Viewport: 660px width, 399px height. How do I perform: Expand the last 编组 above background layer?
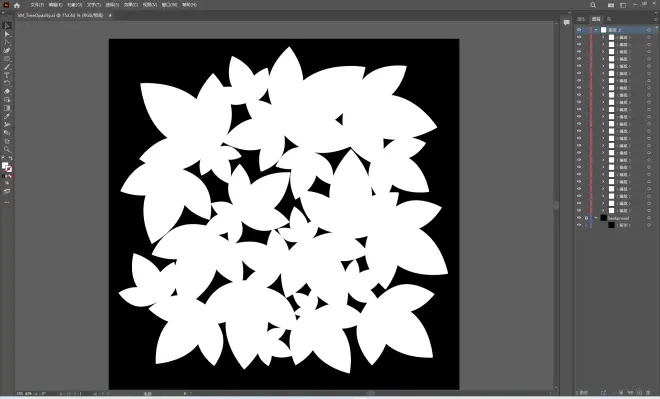(x=603, y=210)
